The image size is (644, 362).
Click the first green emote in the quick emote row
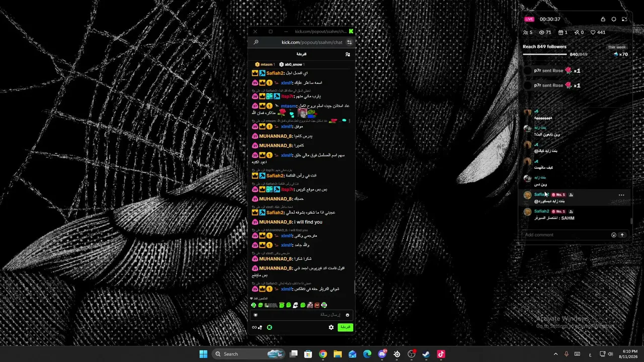coord(254,305)
